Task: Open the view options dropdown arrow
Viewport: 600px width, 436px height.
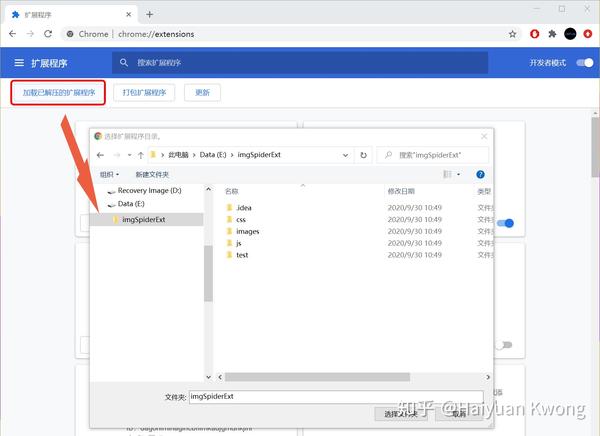Action: pos(458,175)
